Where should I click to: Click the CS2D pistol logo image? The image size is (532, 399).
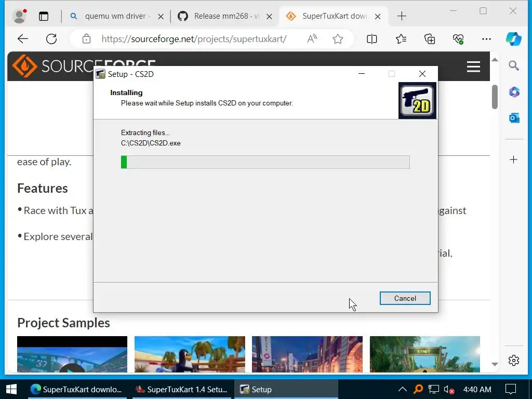click(x=417, y=100)
